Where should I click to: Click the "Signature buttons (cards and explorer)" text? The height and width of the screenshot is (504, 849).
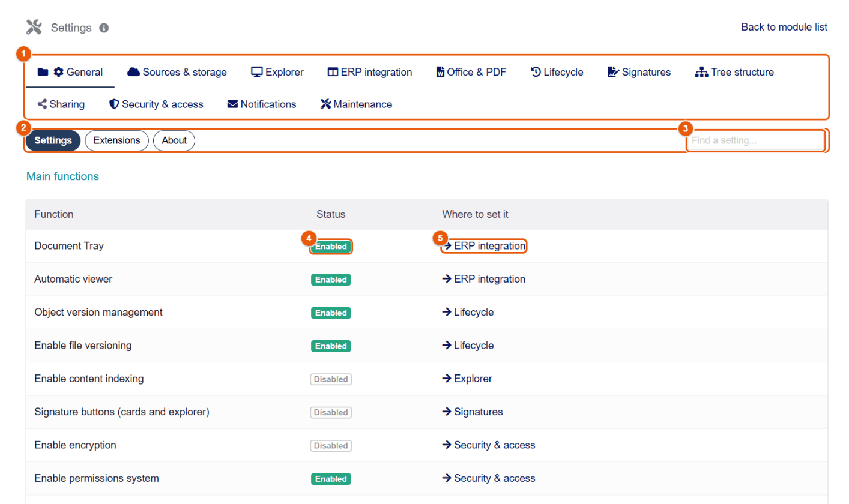tap(122, 412)
